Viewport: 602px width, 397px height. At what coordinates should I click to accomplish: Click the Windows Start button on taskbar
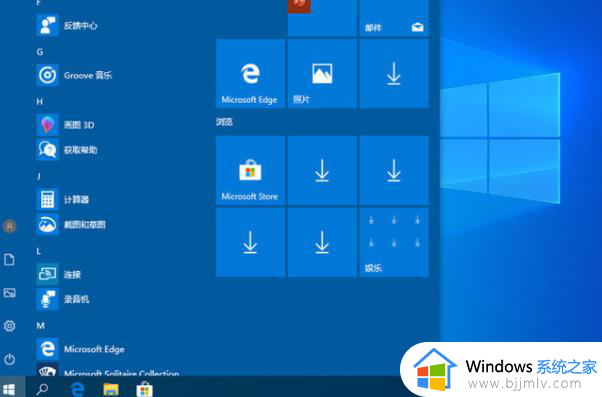click(x=9, y=389)
